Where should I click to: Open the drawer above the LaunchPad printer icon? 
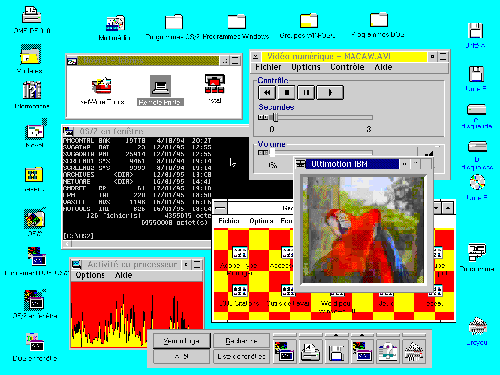click(x=311, y=335)
